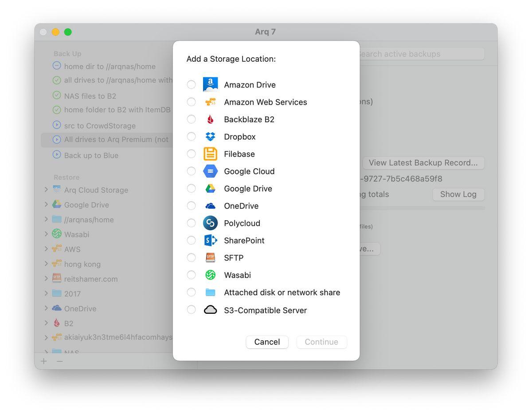The image size is (532, 415).
Task: Click Google Drive icon in Restore sidebar
Action: coord(56,204)
